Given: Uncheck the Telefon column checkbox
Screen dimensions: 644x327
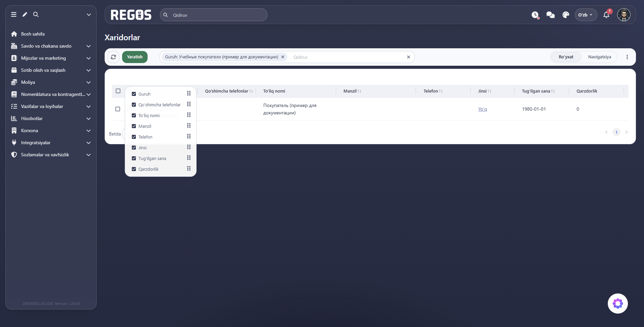Looking at the screenshot, I should [134, 137].
